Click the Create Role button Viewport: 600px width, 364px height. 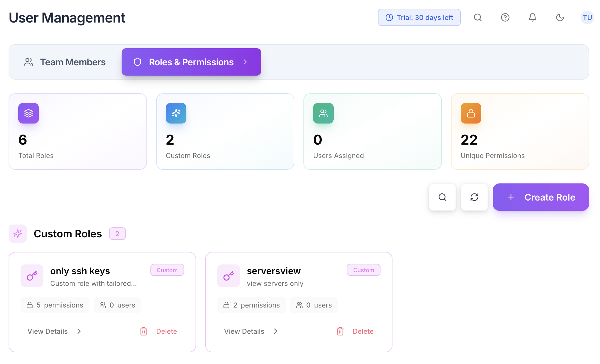[x=540, y=197]
